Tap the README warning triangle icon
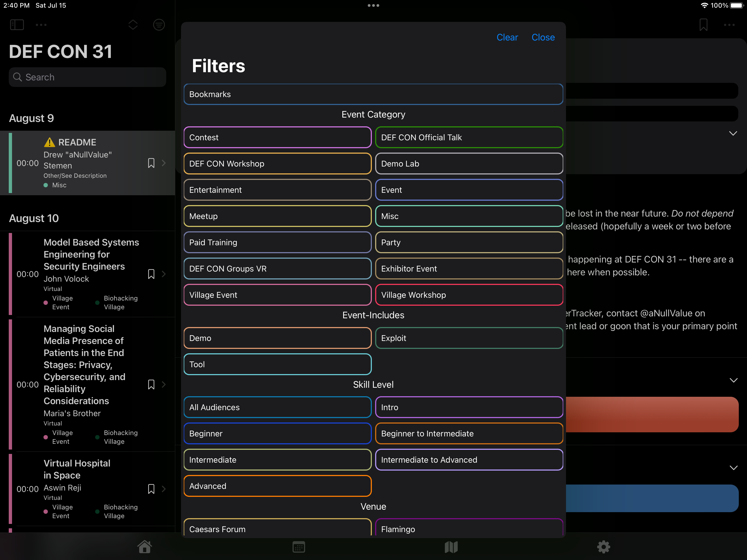Viewport: 747px width, 560px height. pyautogui.click(x=49, y=142)
